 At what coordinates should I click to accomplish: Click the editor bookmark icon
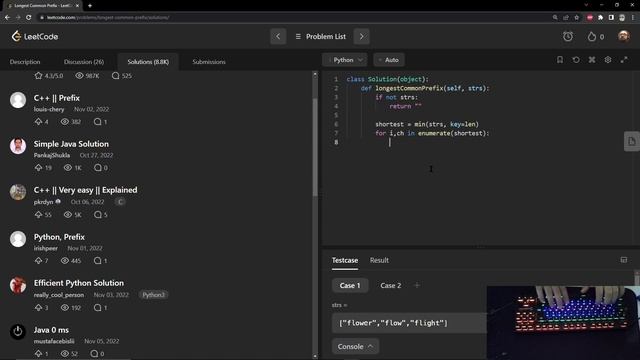click(x=560, y=60)
